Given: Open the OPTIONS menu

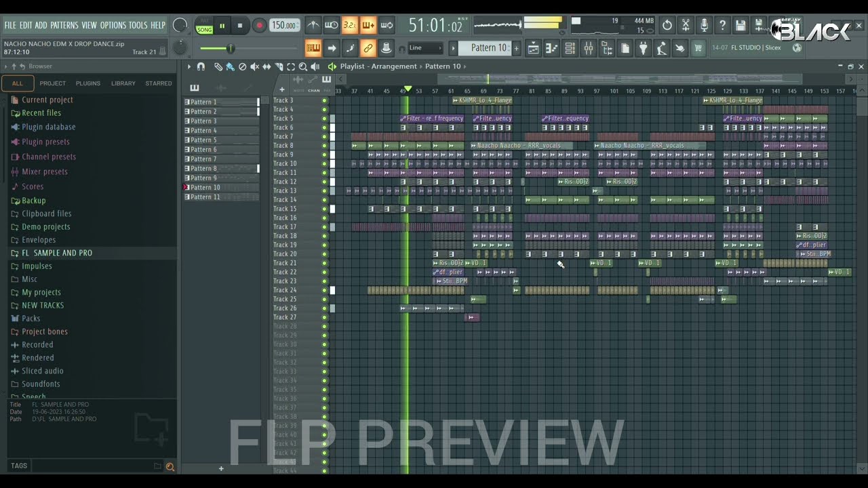Looking at the screenshot, I should click(113, 25).
